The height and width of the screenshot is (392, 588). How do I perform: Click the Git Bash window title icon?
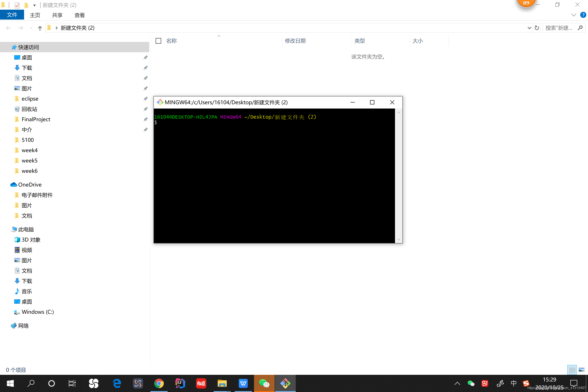[160, 102]
